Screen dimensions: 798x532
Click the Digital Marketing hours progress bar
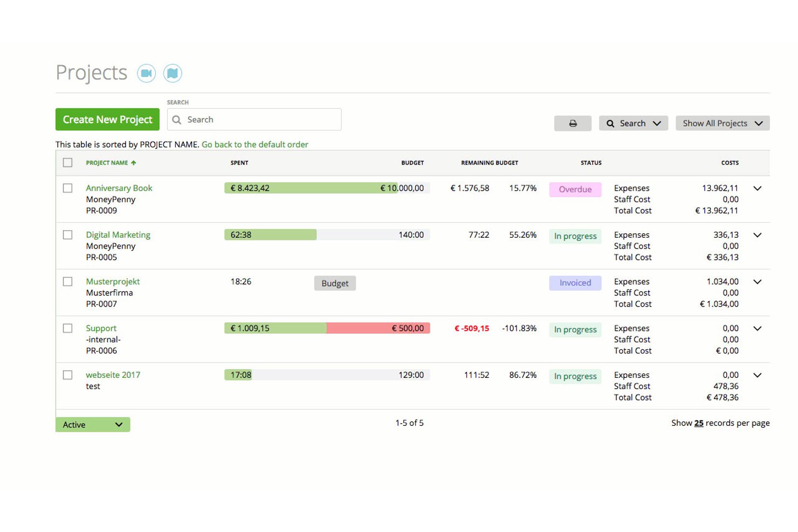(x=327, y=235)
